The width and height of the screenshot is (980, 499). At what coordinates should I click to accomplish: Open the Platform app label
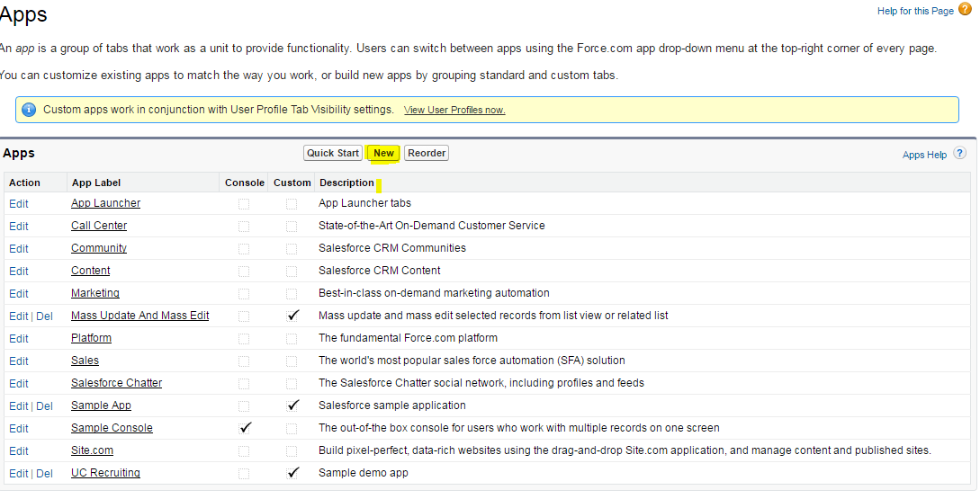[x=91, y=338]
